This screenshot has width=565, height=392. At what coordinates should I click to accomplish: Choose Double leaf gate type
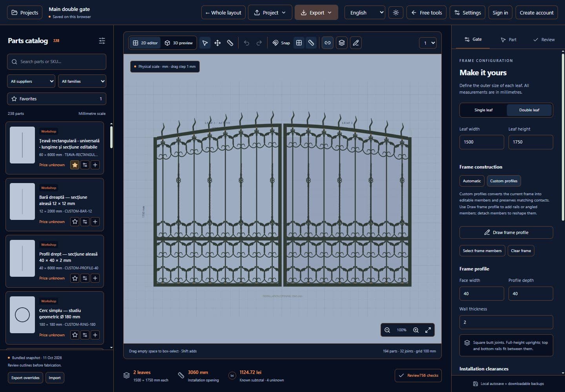(x=529, y=110)
